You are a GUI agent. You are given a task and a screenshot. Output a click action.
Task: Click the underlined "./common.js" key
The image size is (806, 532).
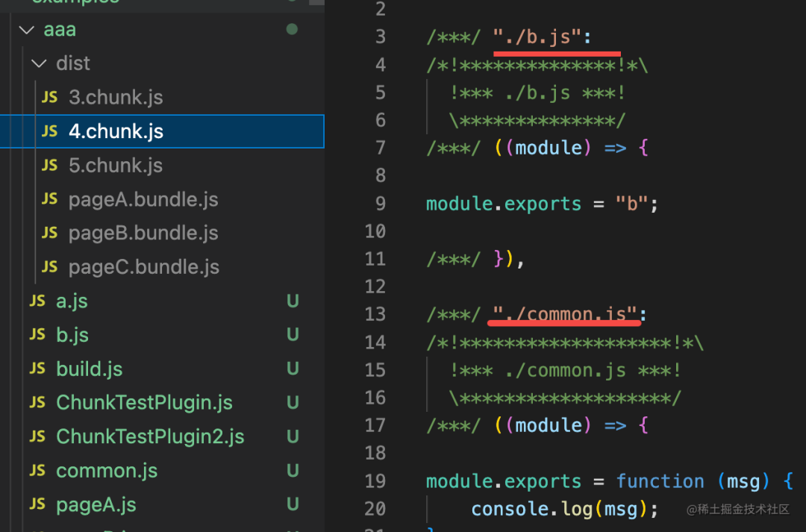[564, 314]
